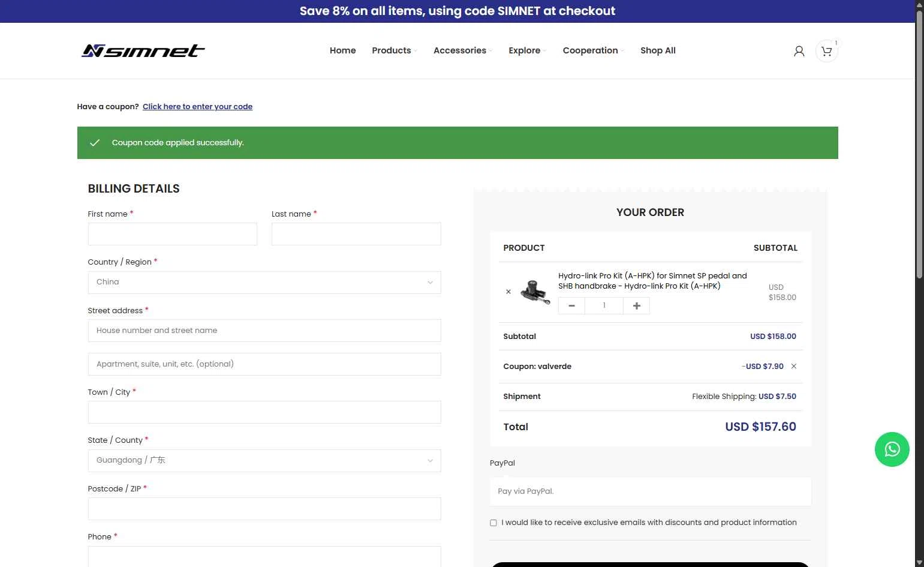Image resolution: width=924 pixels, height=567 pixels.
Task: Click the coupon code entry link
Action: coord(197,107)
